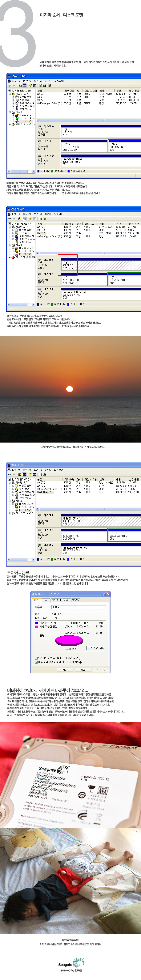Open 도움말(H) menu in 포맷 (1%) window
141x980 pixels.
click(59, 214)
